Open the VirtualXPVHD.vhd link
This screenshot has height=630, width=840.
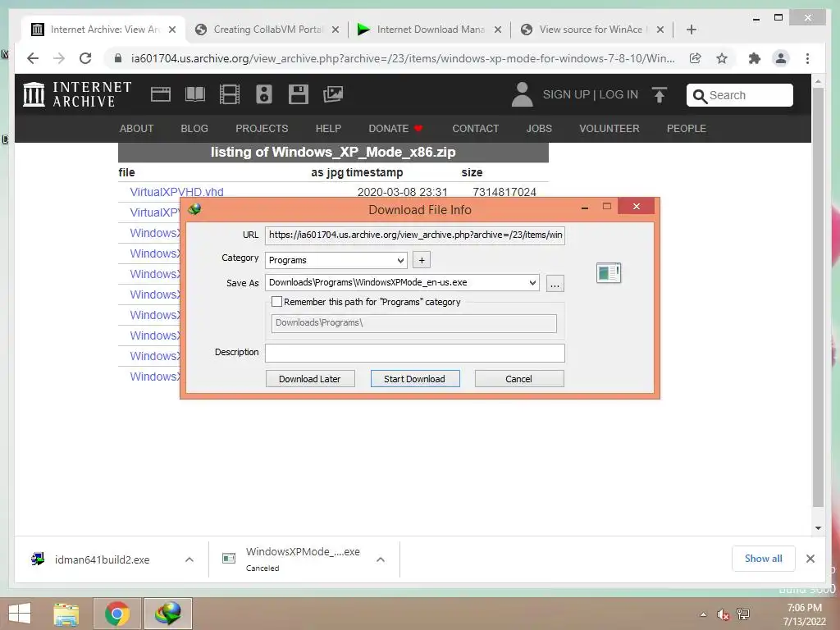(x=177, y=192)
